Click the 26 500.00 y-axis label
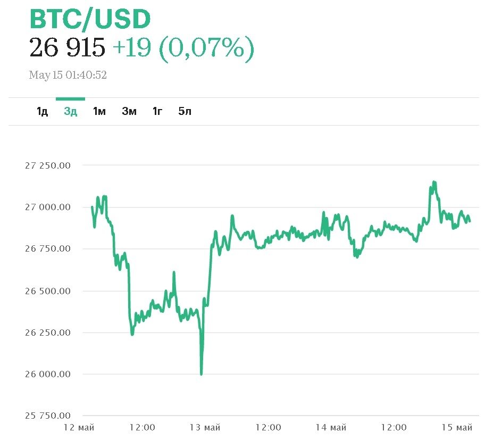This screenshot has width=502, height=448. [x=48, y=291]
